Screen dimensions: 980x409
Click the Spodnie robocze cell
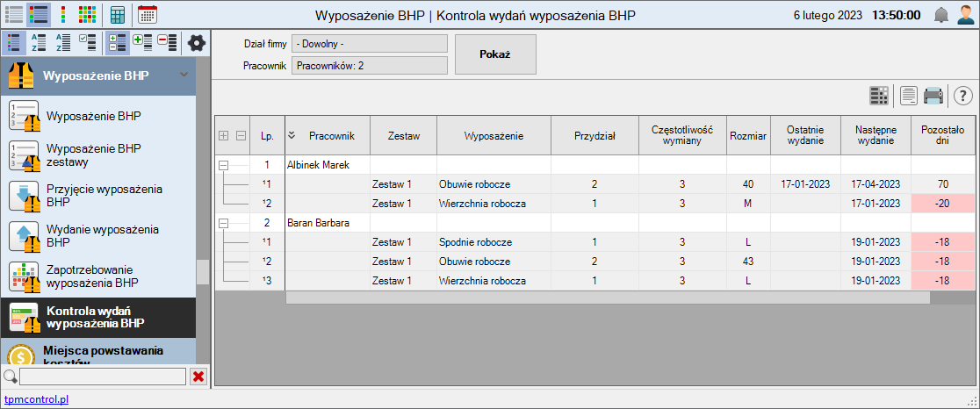(494, 242)
